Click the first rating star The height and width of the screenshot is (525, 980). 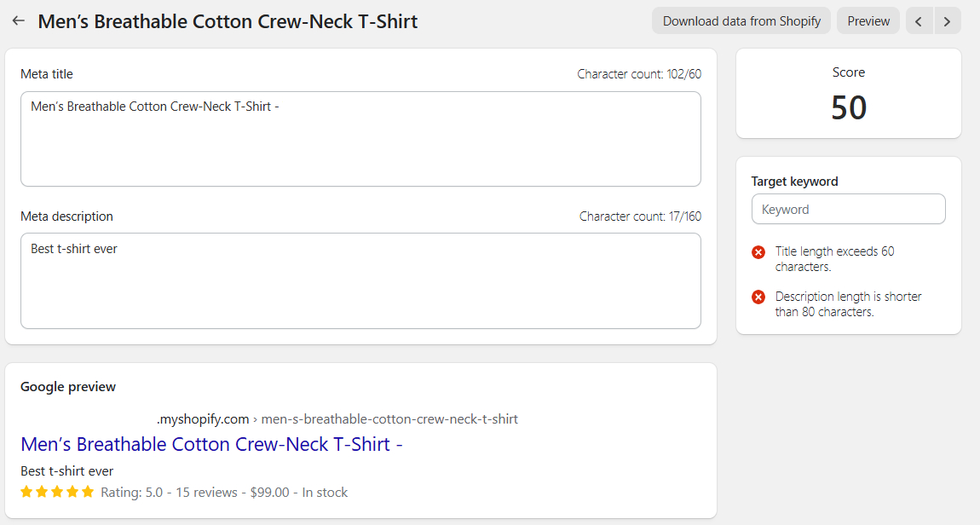pos(26,492)
